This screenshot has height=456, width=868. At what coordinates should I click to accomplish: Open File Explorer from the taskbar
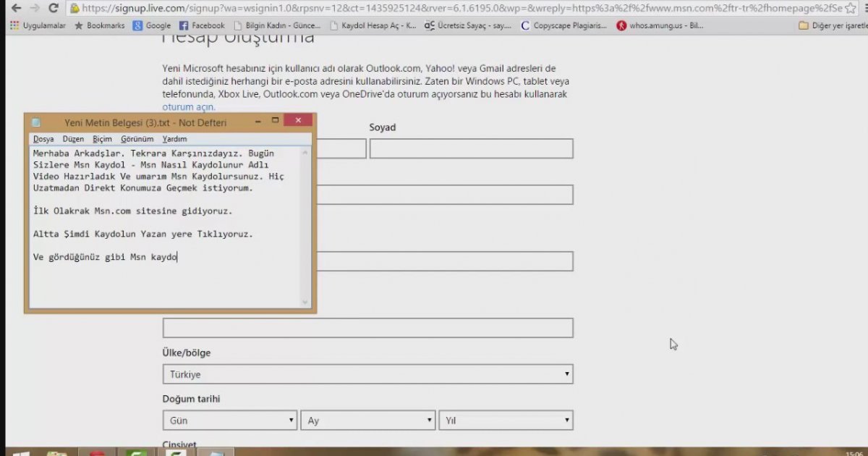pyautogui.click(x=56, y=455)
